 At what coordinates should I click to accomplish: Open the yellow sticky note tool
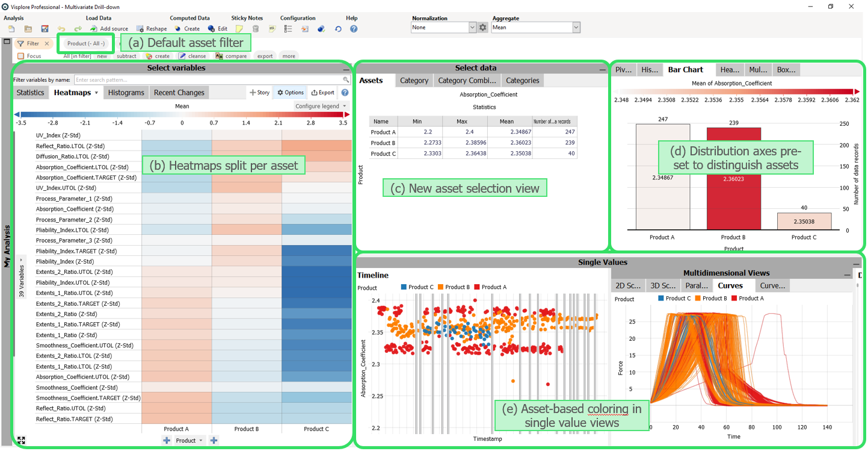pos(239,28)
